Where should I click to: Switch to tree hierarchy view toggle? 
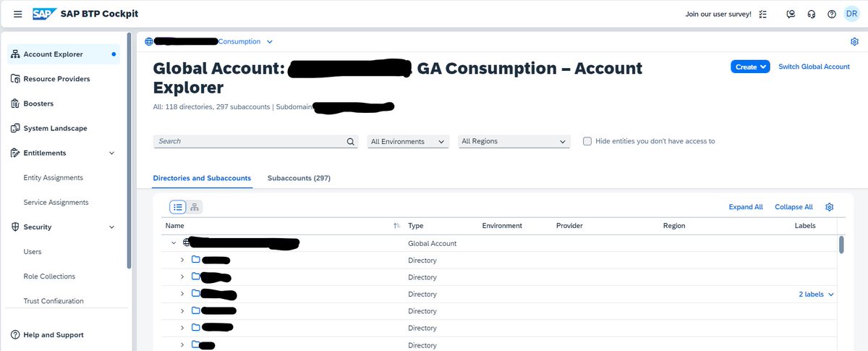tap(195, 207)
